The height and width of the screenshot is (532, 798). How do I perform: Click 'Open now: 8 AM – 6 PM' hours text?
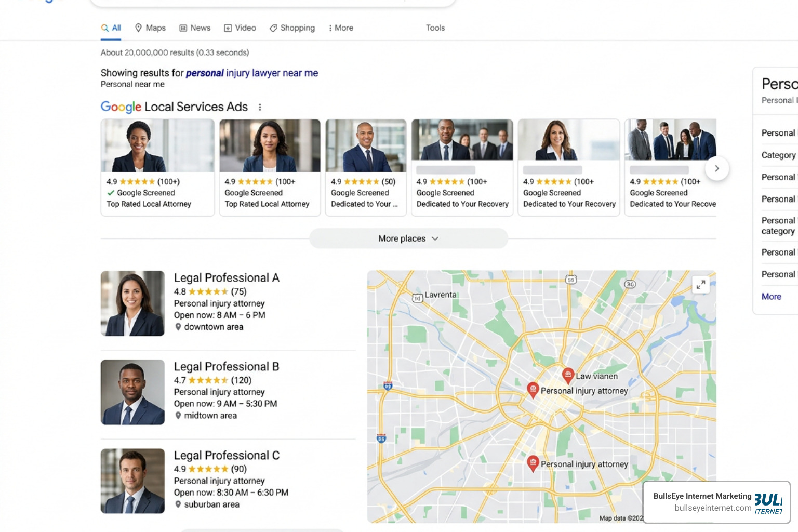click(220, 315)
